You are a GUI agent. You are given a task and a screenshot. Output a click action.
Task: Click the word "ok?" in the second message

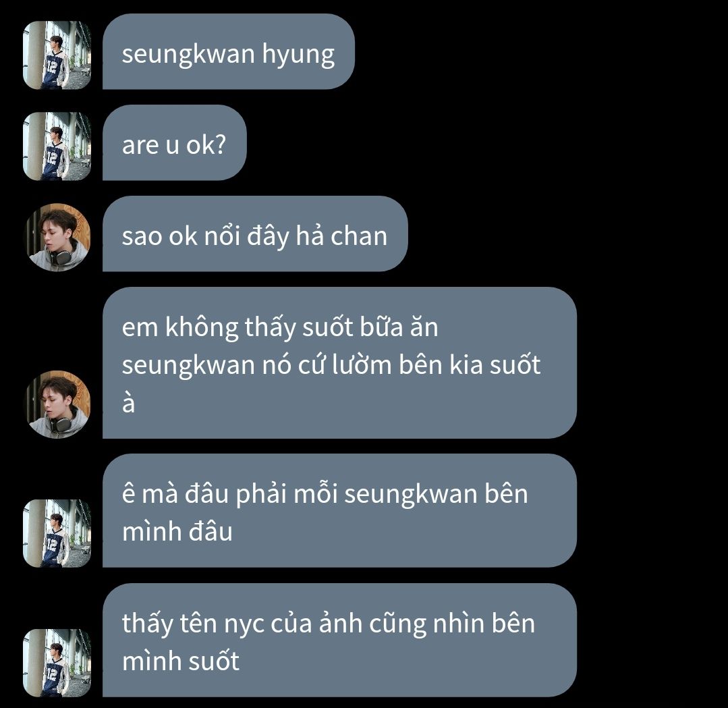coord(206,144)
